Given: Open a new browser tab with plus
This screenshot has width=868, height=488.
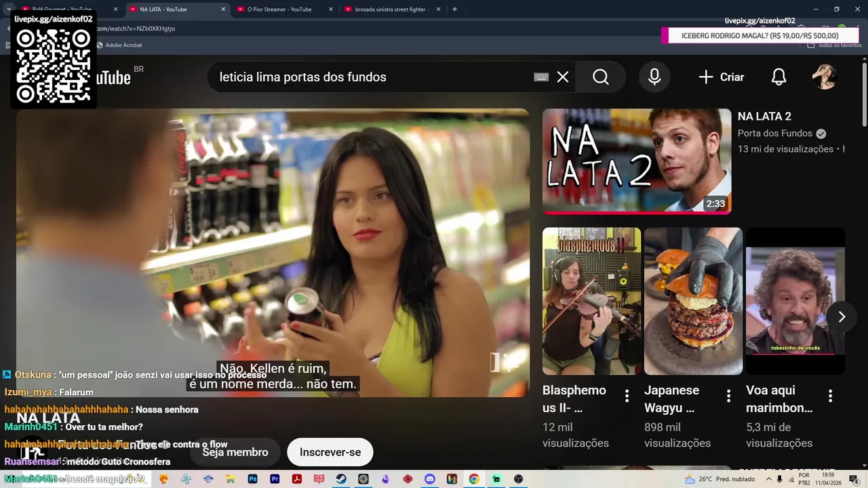Looking at the screenshot, I should pos(454,9).
